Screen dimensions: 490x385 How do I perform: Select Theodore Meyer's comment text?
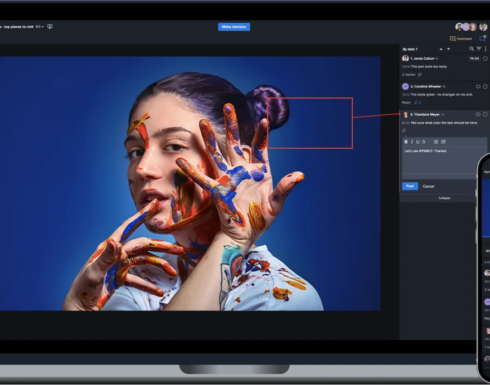(x=444, y=123)
